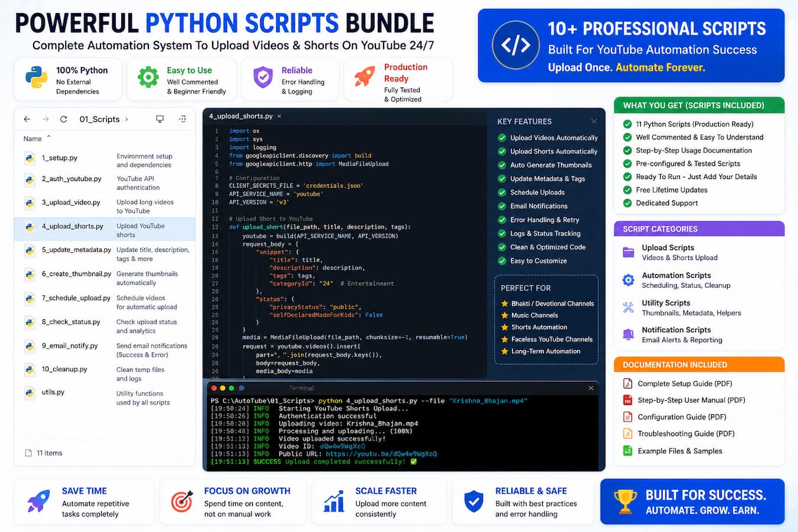The height and width of the screenshot is (532, 798).
Task: Open the What You Get header
Action: tap(699, 105)
